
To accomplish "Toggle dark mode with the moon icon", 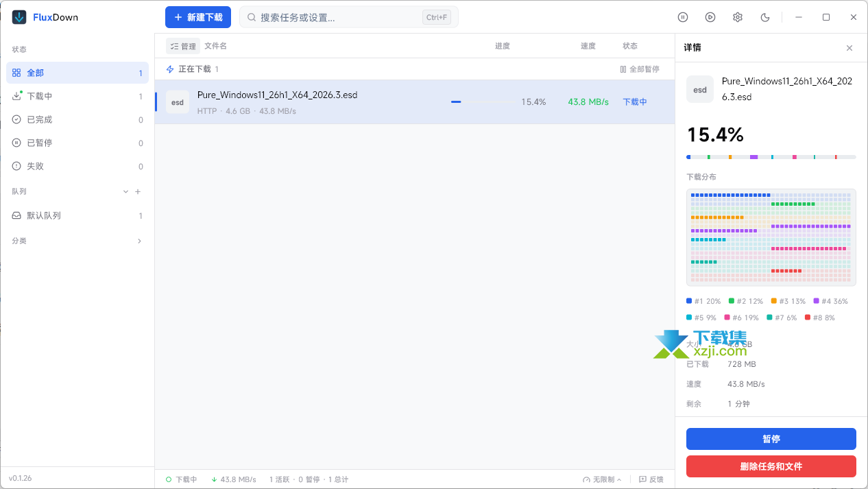I will pos(765,17).
